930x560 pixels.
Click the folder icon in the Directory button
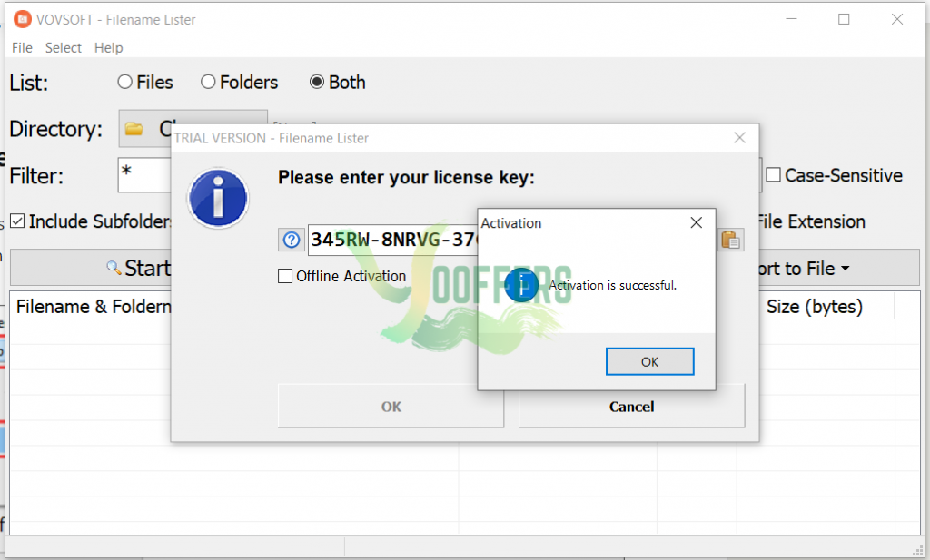coord(134,129)
